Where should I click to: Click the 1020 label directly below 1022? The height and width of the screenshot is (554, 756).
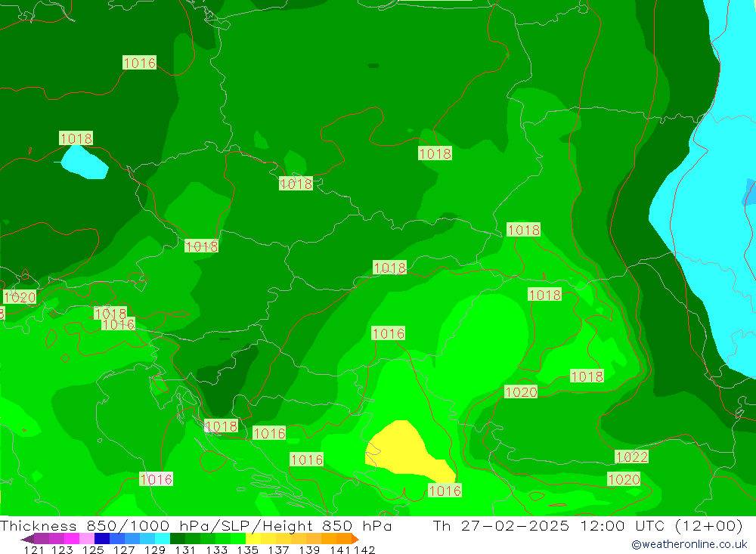click(x=624, y=479)
